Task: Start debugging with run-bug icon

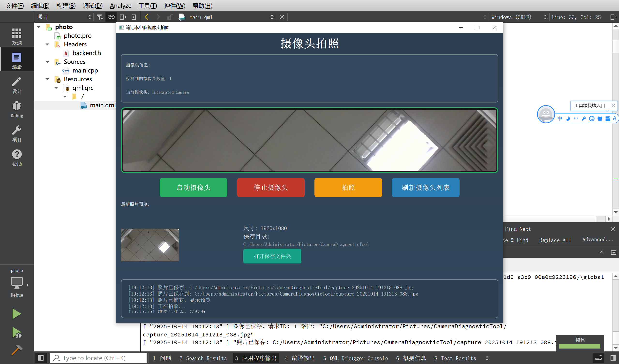Action: pos(16,333)
